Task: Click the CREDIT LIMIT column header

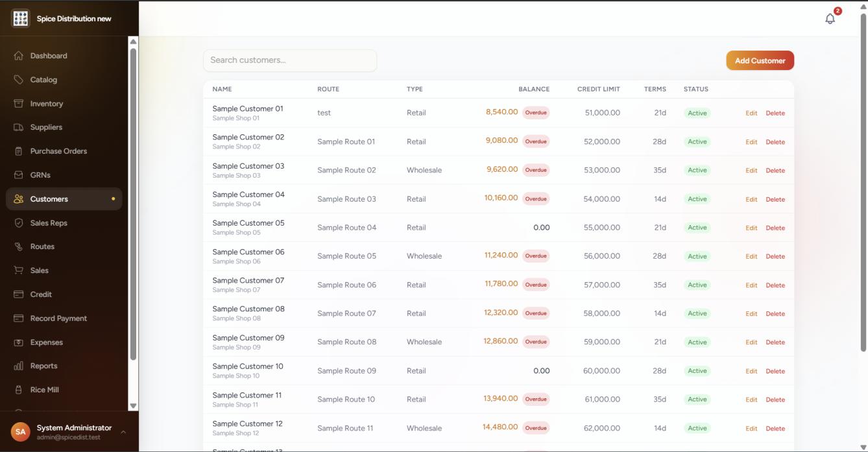Action: [x=599, y=89]
